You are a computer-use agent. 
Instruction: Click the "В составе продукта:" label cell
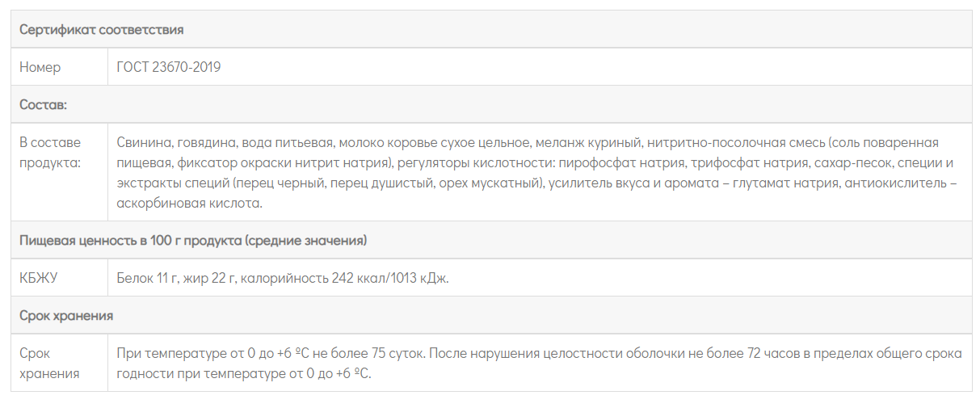click(x=50, y=153)
